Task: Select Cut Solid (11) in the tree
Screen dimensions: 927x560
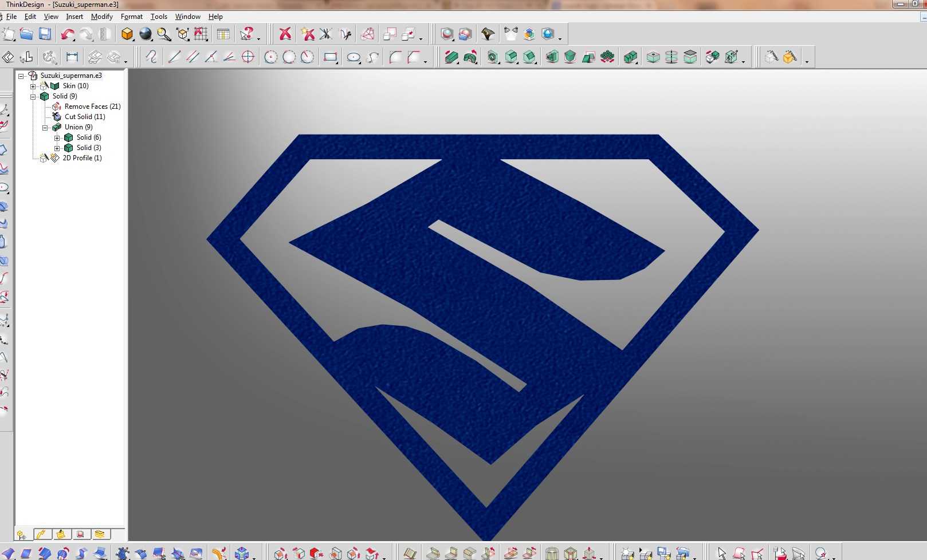Action: click(x=85, y=117)
